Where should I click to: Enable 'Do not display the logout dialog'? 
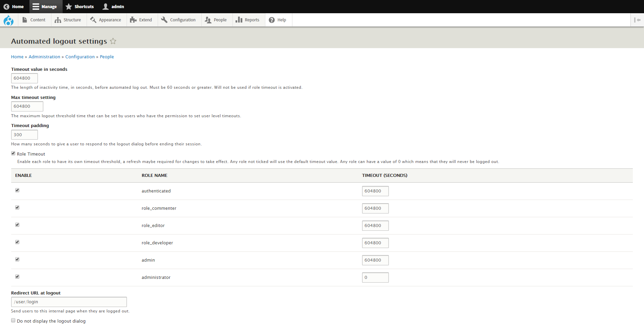tap(13, 321)
